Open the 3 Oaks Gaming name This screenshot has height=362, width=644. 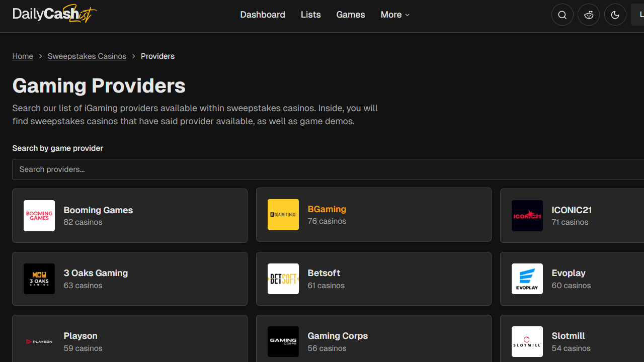click(96, 273)
